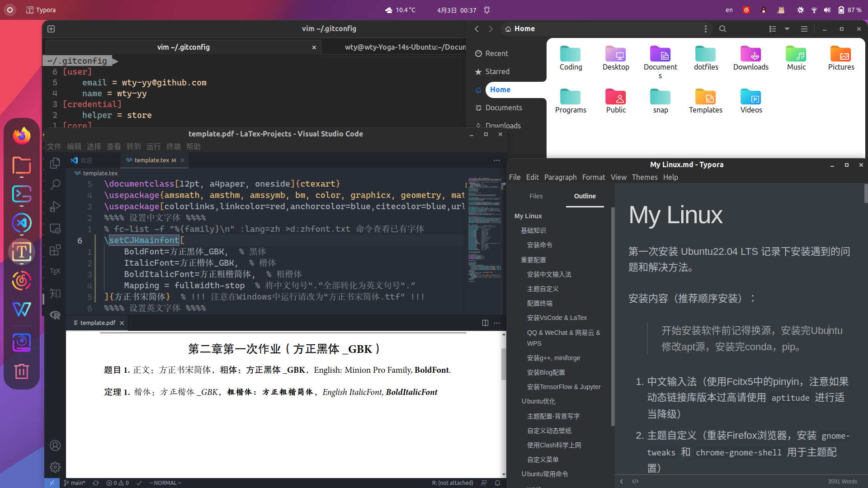Toggle the bell/notification icon in system tray

click(487, 9)
